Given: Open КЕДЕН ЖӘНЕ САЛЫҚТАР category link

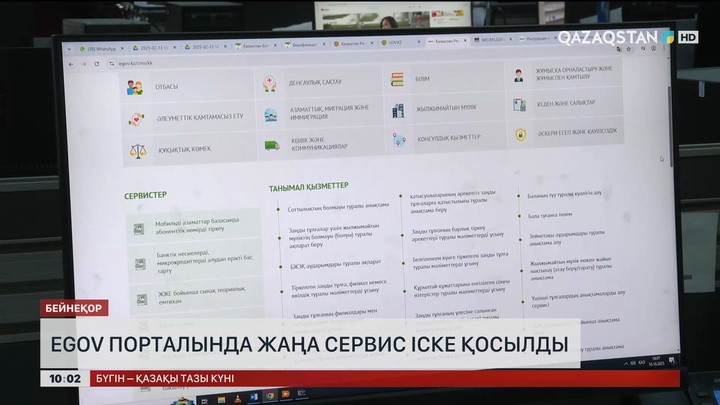Looking at the screenshot, I should (566, 103).
